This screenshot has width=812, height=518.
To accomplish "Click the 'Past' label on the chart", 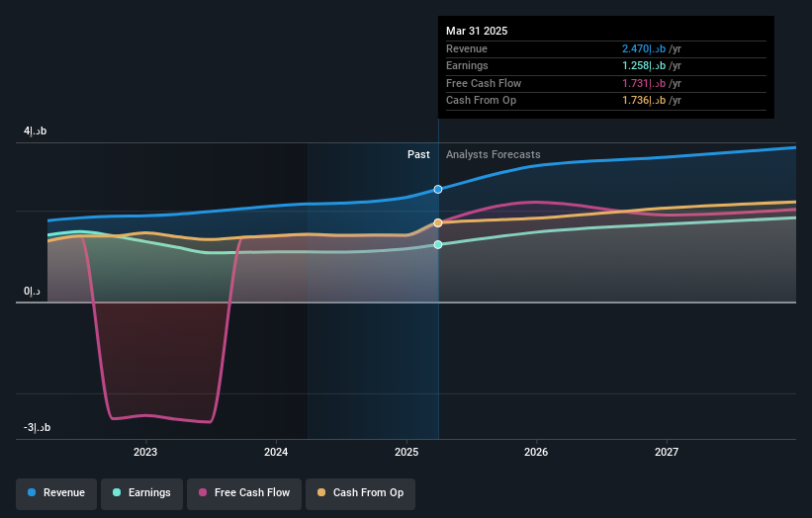I will (418, 154).
